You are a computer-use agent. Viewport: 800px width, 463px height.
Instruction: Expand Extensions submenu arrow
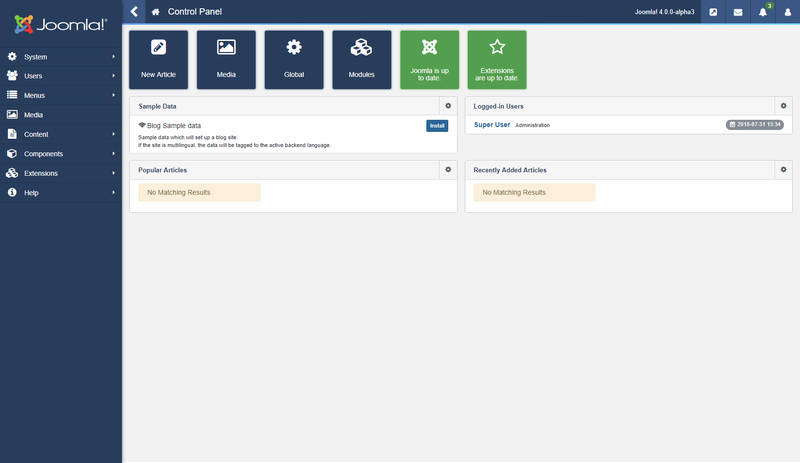(113, 173)
